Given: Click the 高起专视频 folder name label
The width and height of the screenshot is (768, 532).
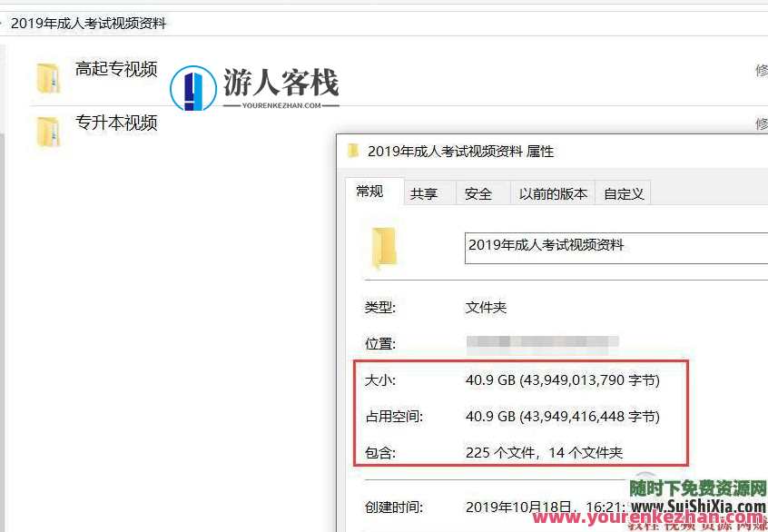Looking at the screenshot, I should click(116, 69).
